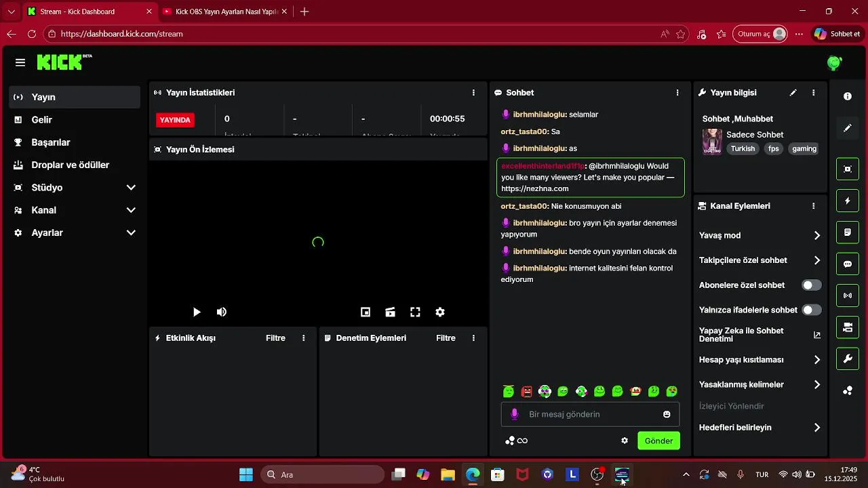Toggle Yalnızca ifadelerle sohbet switch
The width and height of the screenshot is (868, 488).
click(811, 310)
